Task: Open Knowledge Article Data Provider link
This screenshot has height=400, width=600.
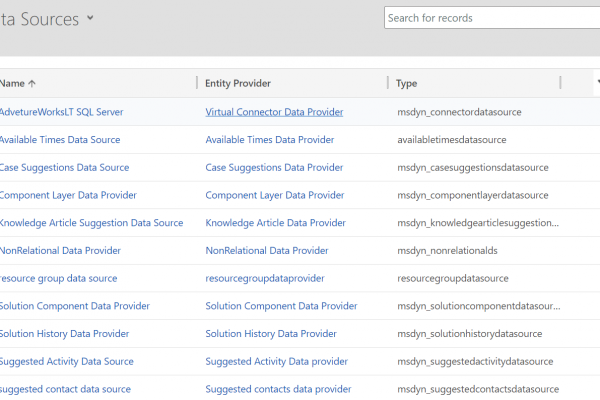Action: (x=276, y=223)
